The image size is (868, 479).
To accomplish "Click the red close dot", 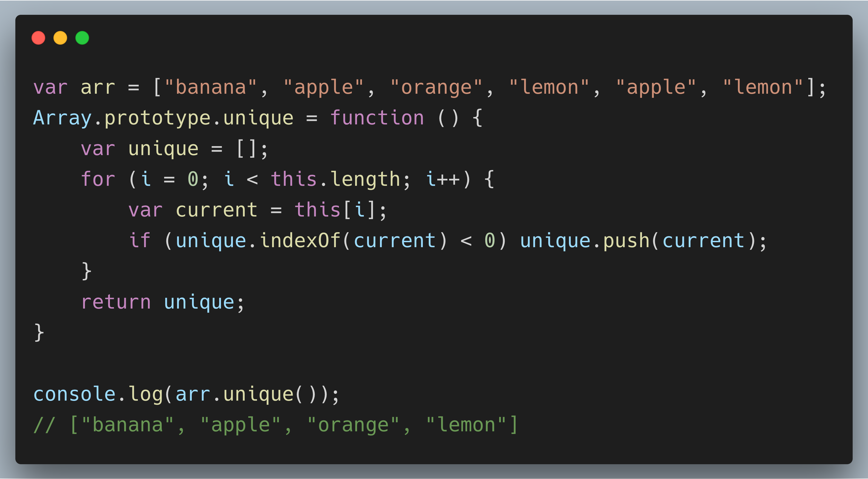I will tap(38, 38).
